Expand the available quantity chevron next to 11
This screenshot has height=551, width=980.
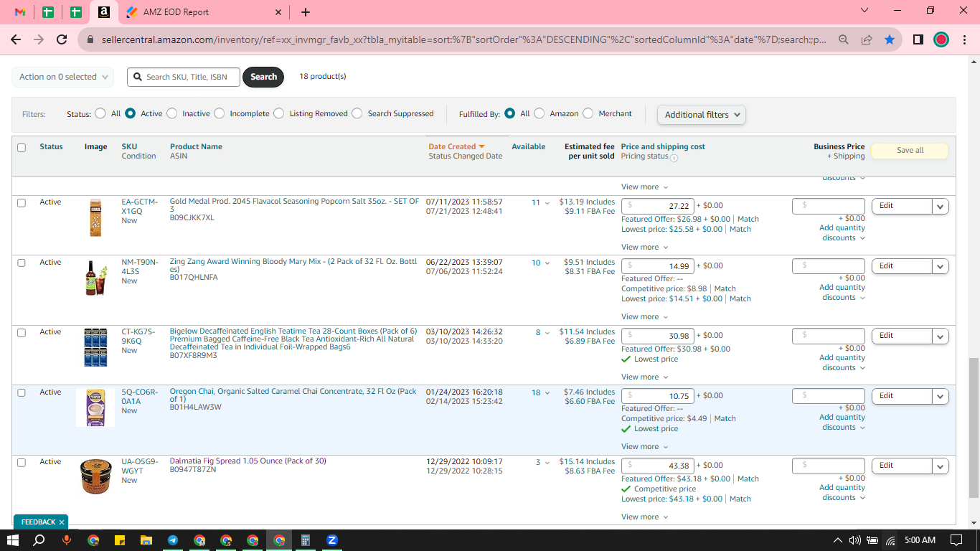coord(548,204)
